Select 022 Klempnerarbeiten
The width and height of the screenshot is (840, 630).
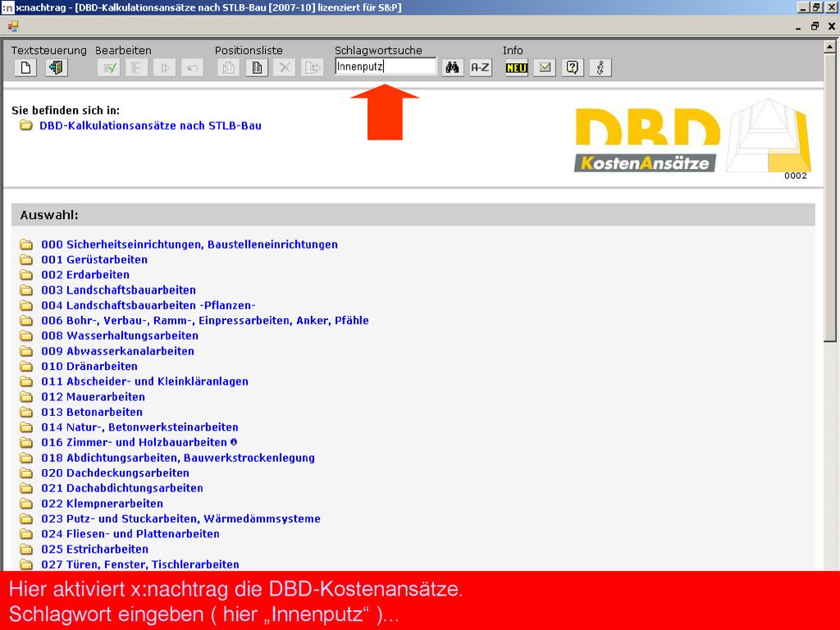103,504
